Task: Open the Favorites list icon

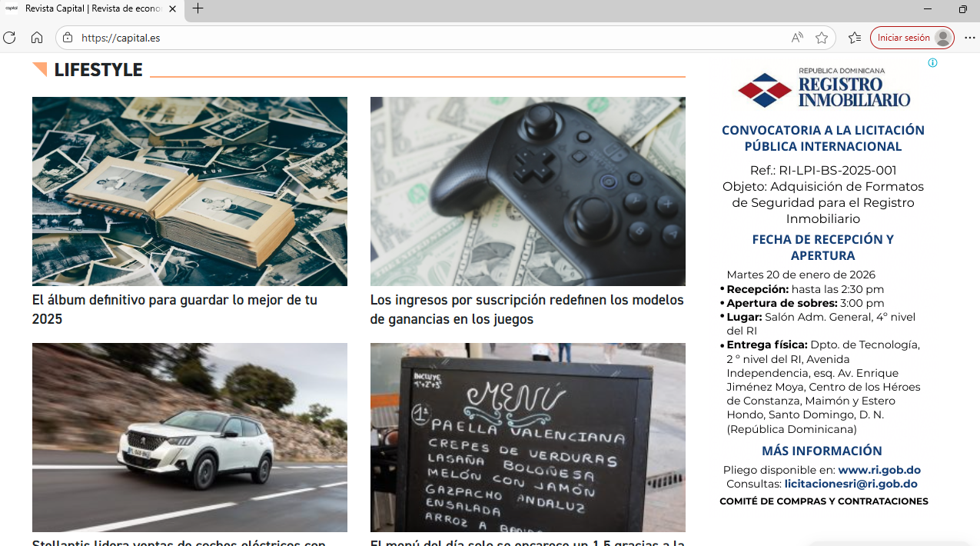Action: (855, 38)
